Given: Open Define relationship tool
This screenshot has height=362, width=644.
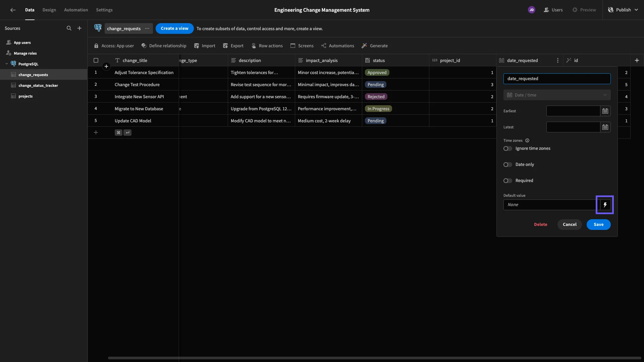Looking at the screenshot, I should point(164,46).
